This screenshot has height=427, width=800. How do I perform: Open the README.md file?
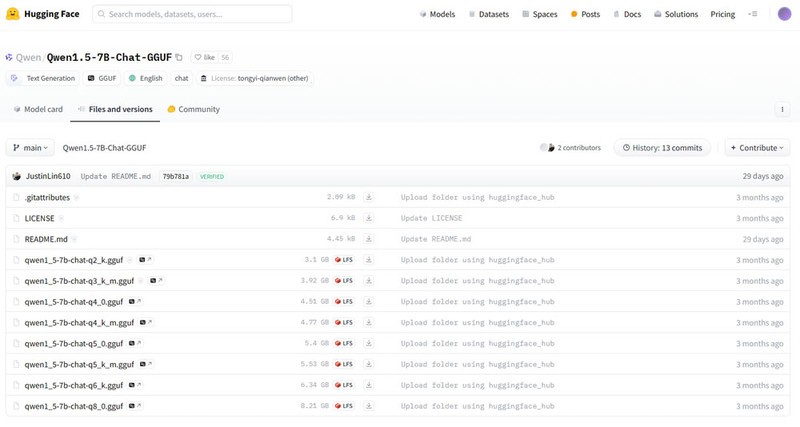click(x=46, y=239)
